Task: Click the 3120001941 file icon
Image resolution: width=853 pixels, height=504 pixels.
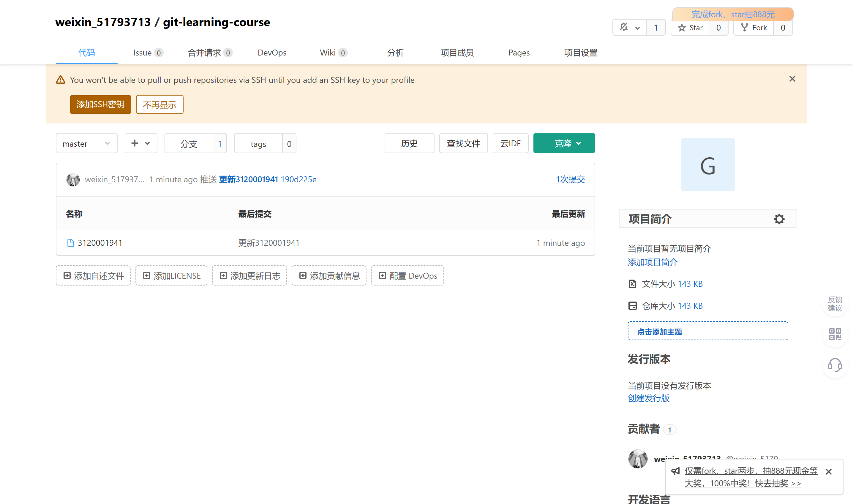Action: coord(70,243)
